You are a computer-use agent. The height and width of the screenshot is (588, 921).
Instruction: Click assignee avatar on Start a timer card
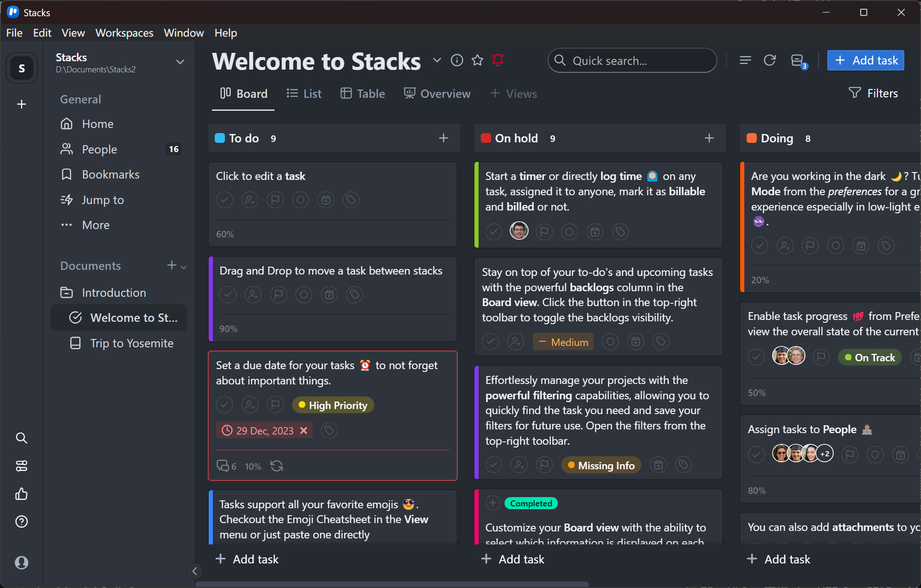click(x=519, y=230)
